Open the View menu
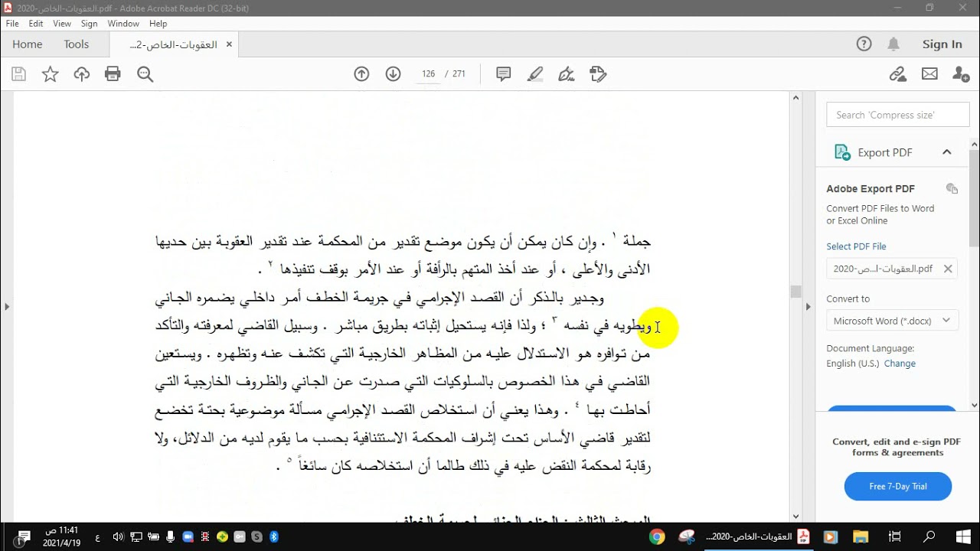 click(62, 24)
